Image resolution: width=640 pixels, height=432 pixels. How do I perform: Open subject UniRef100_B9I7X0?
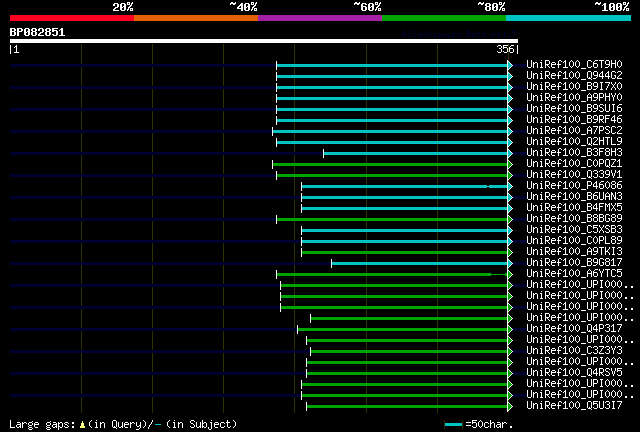[x=574, y=87]
